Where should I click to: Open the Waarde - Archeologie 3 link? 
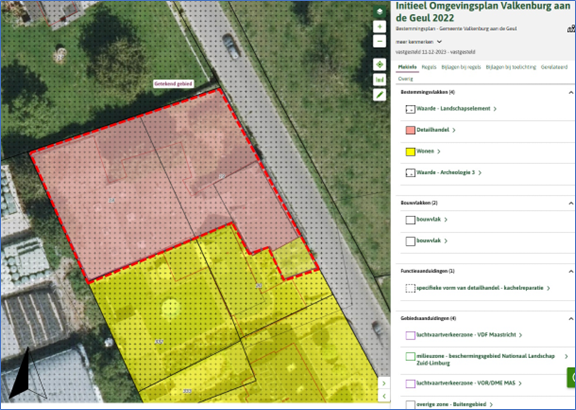(x=446, y=173)
